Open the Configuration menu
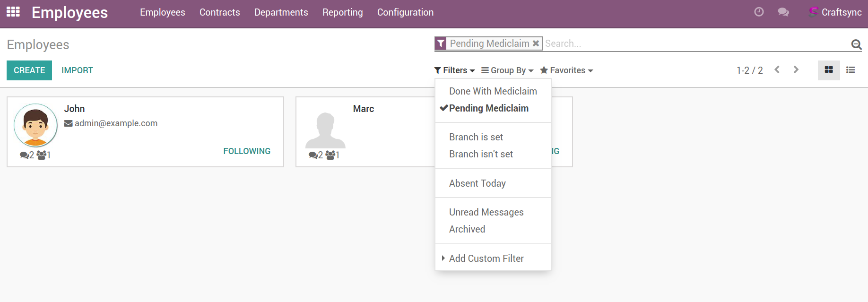Image resolution: width=868 pixels, height=302 pixels. tap(405, 12)
